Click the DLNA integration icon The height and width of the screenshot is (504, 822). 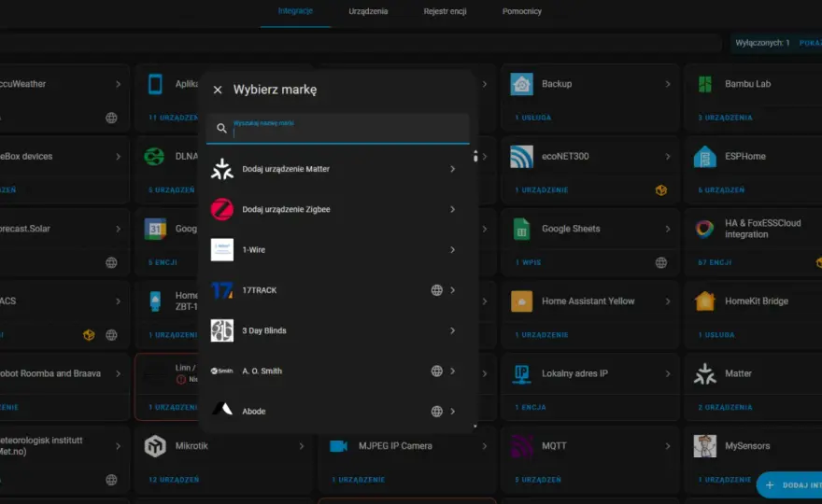point(154,156)
